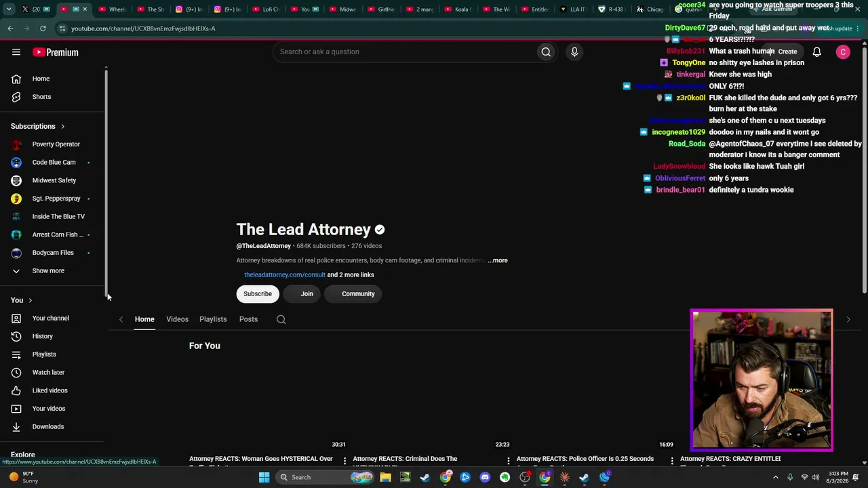This screenshot has width=868, height=488.
Task: Open the Code Blue Cam subscription
Action: (x=53, y=162)
